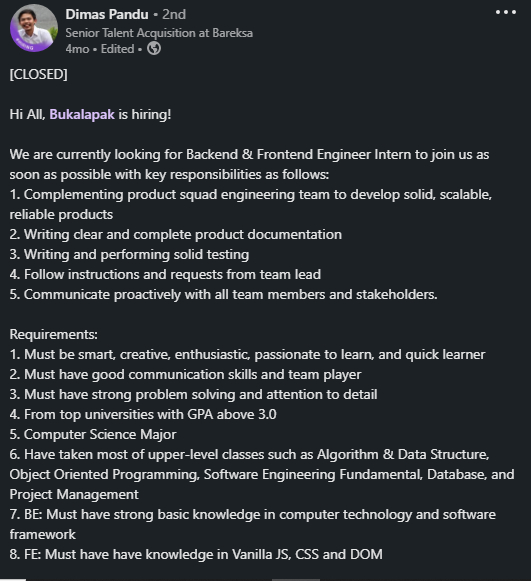
Task: Click the 'Must have good communication skills' line
Action: (185, 374)
